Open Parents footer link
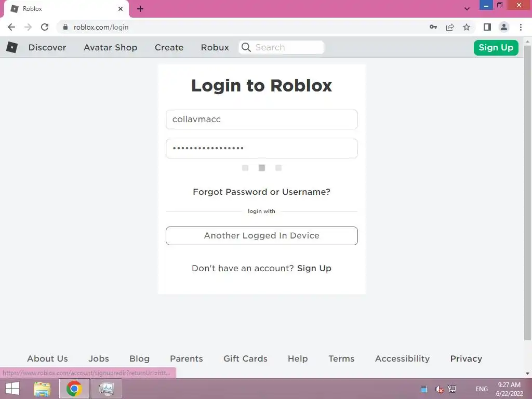The width and height of the screenshot is (532, 399). point(187,358)
